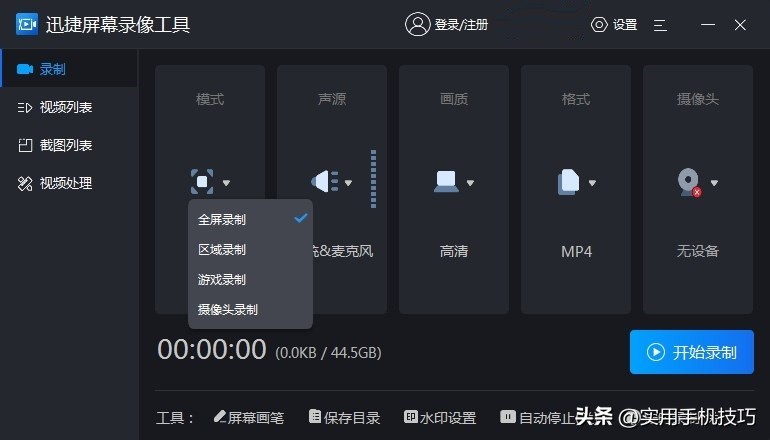Open 保存目录 save directory
Screen dimensions: 770x440
click(x=352, y=418)
